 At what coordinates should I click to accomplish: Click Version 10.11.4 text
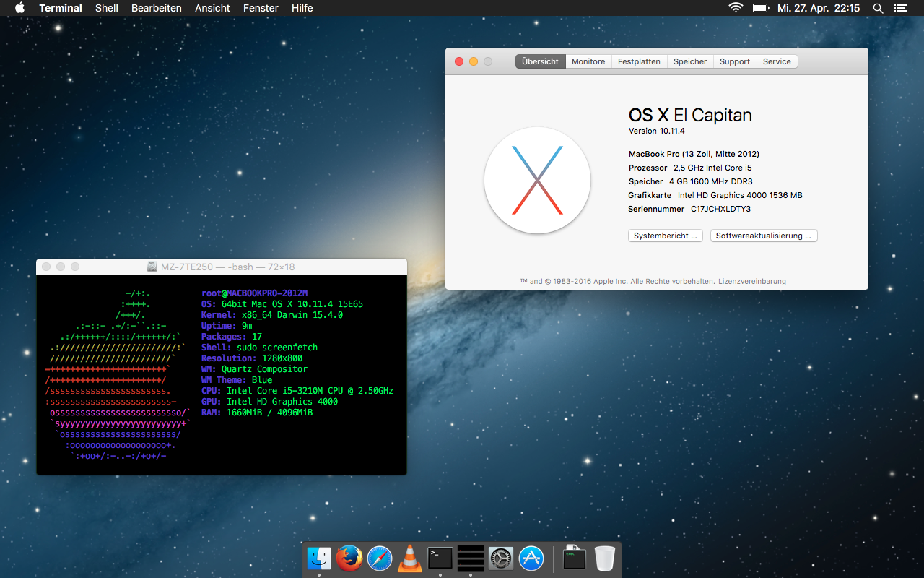(656, 131)
